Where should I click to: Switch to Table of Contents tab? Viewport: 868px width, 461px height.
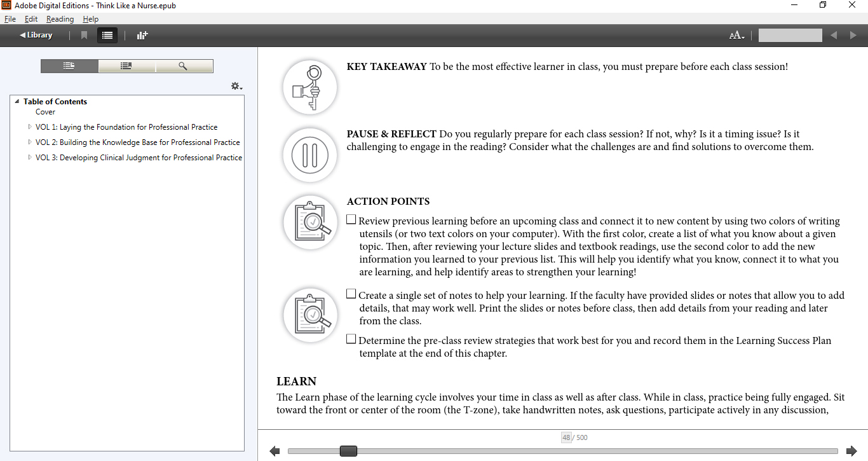[69, 66]
